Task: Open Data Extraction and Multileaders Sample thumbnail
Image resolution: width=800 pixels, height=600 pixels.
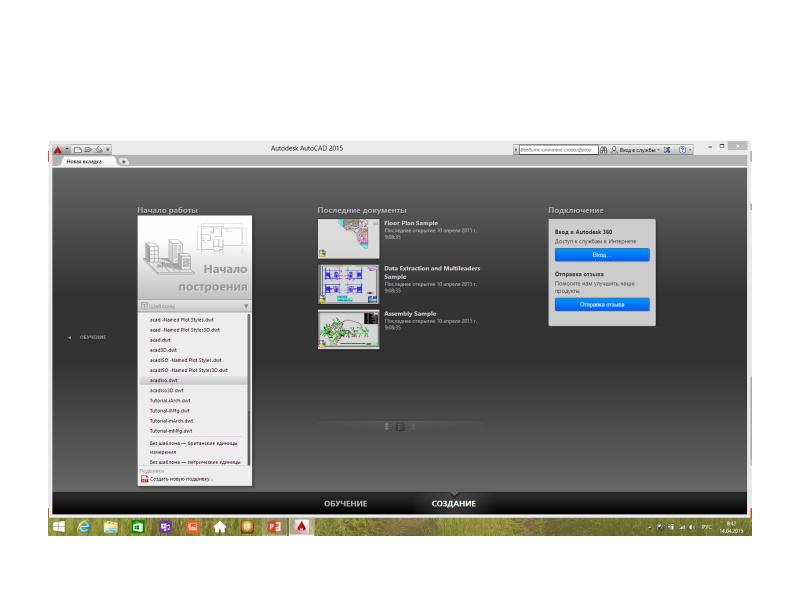Action: [348, 284]
